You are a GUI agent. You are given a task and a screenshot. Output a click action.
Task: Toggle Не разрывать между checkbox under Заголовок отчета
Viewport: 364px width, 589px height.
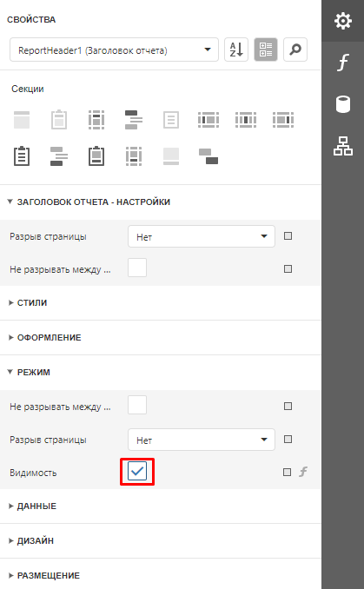coord(137,268)
